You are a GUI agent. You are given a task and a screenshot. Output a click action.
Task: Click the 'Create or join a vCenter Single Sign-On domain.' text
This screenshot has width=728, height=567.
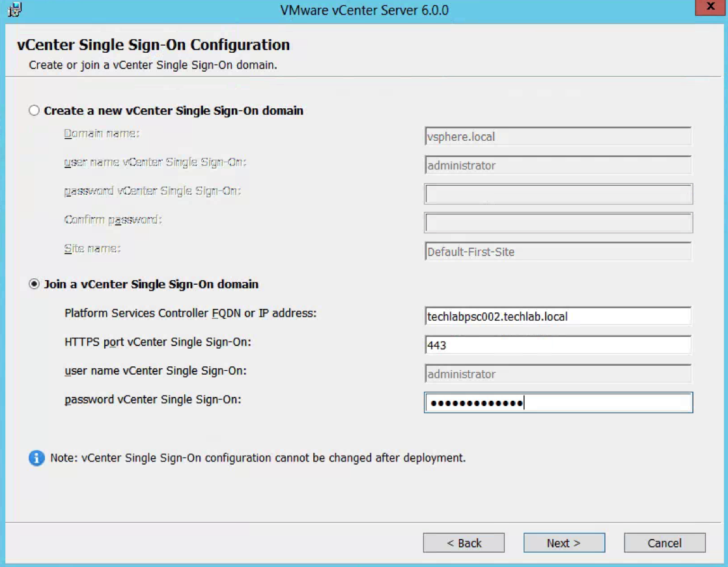pos(153,65)
